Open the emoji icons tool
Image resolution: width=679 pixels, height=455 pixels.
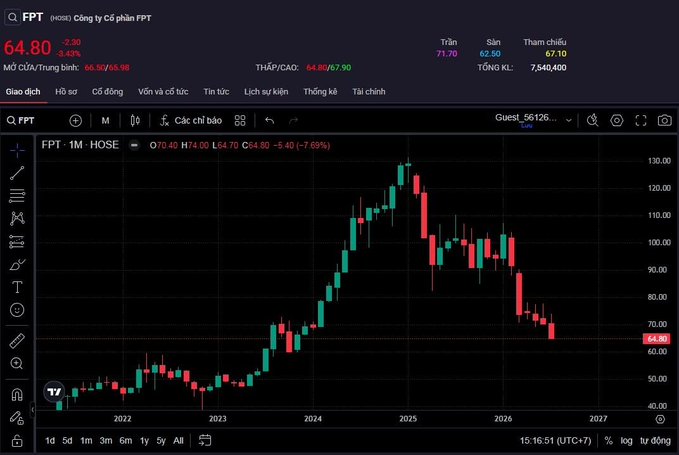click(x=17, y=310)
